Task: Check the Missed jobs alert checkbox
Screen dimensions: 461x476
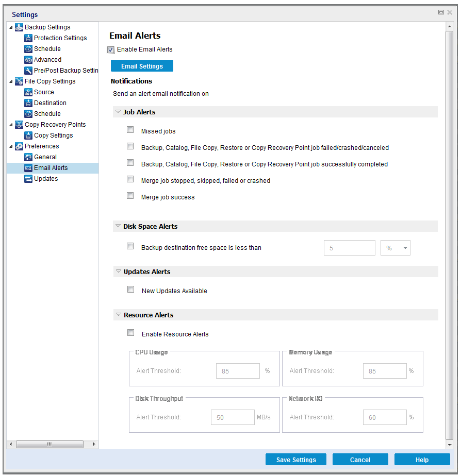Action: [x=130, y=129]
